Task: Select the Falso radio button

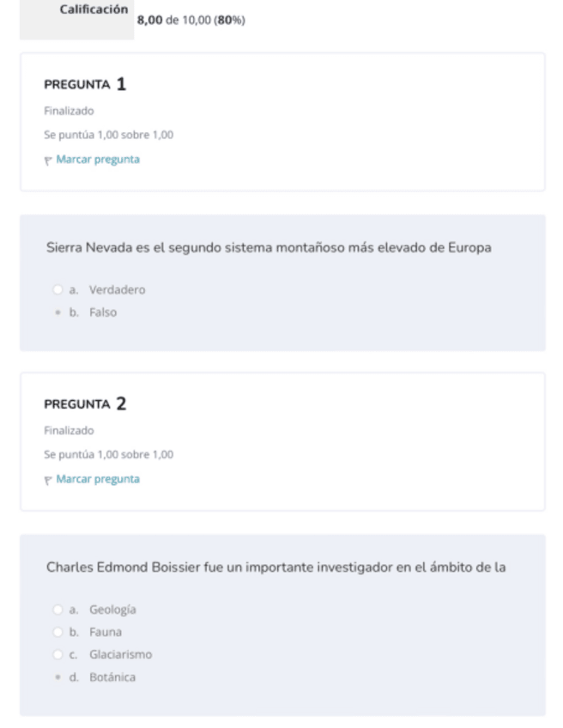Action: click(58, 312)
